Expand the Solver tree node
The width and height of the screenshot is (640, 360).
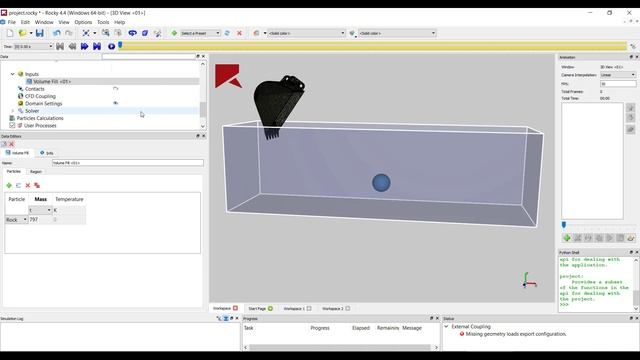click(13, 111)
